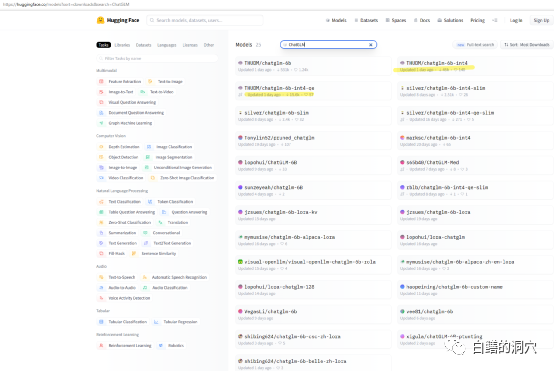Select the Zero-Shot Image Classification task icon
This screenshot has height=371, width=554.
pyautogui.click(x=153, y=178)
